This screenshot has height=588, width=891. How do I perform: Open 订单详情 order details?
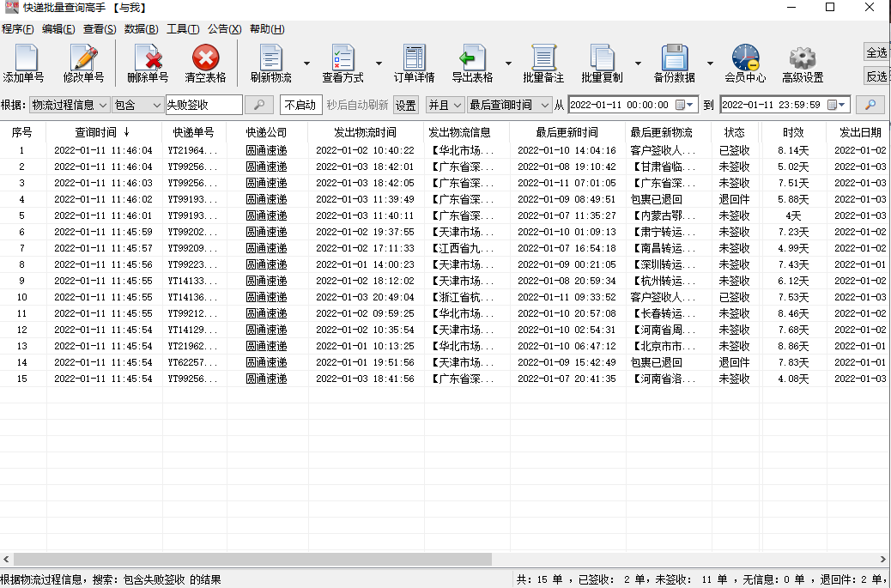(x=414, y=58)
